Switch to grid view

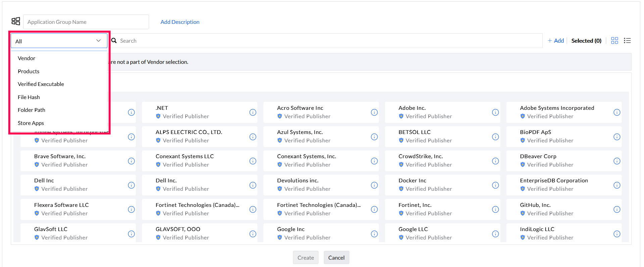(x=614, y=41)
